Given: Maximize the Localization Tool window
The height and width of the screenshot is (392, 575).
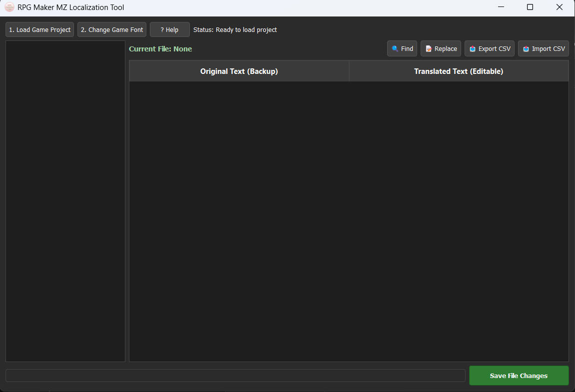Looking at the screenshot, I should pos(530,7).
